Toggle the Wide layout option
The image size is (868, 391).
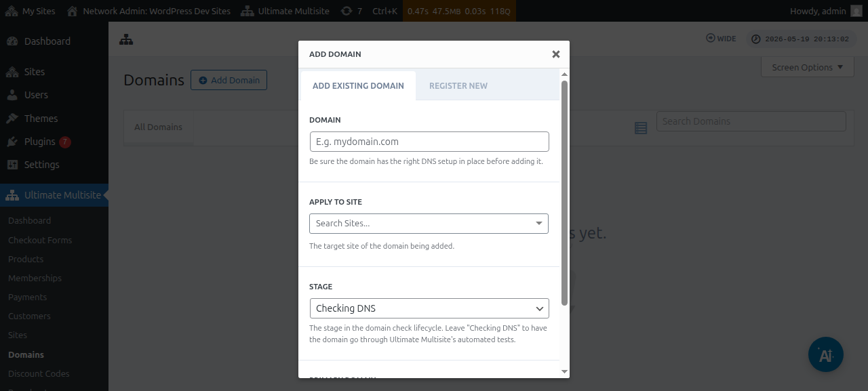721,39
